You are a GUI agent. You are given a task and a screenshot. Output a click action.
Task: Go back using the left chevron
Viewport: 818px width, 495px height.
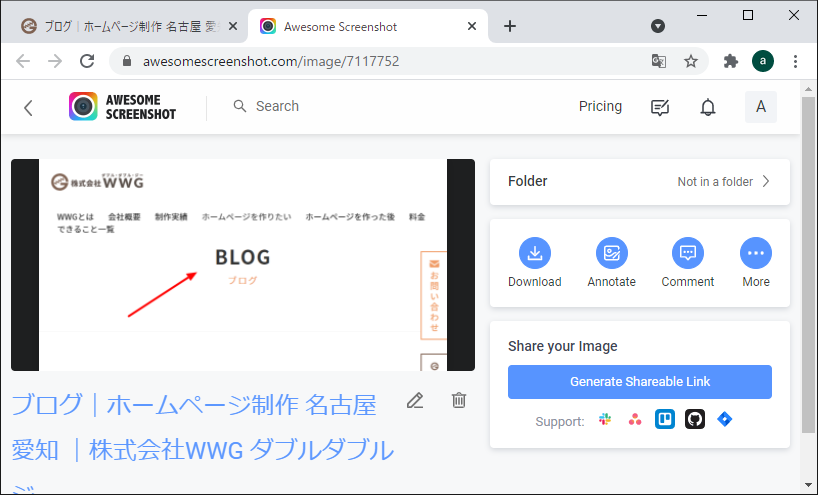pos(28,107)
